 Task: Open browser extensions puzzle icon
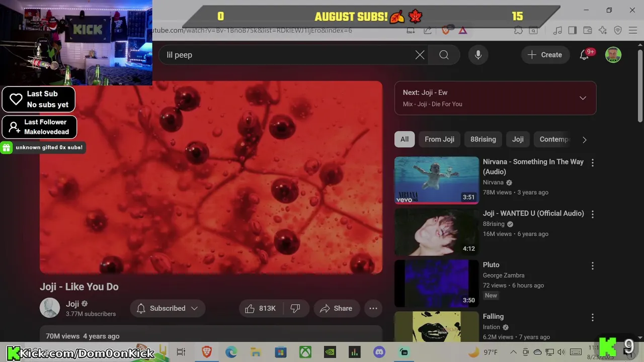coord(518,30)
